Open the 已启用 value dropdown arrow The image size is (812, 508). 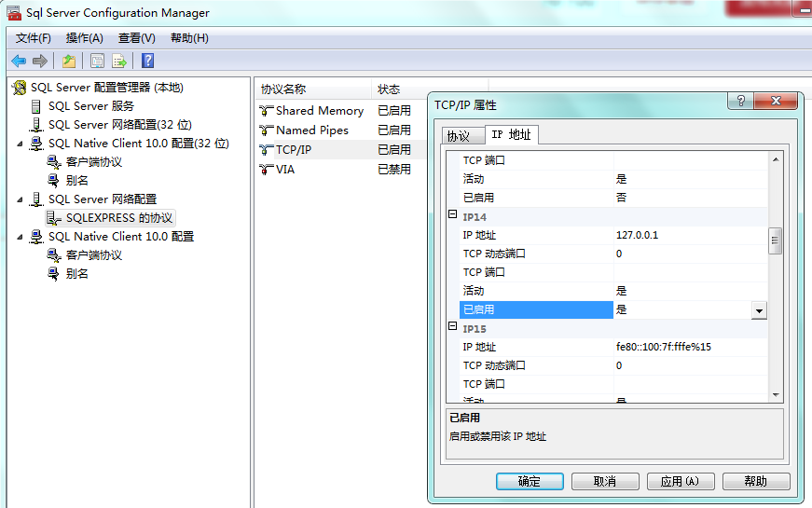click(759, 310)
